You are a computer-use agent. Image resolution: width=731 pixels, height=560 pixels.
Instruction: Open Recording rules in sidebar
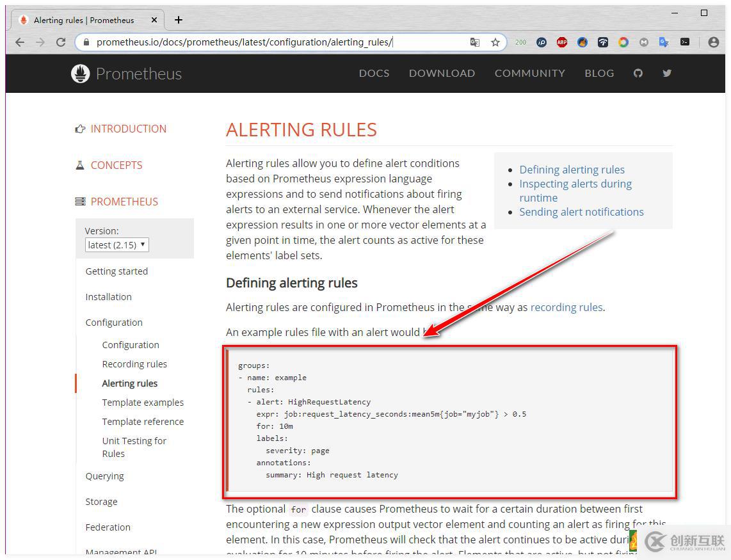point(134,364)
